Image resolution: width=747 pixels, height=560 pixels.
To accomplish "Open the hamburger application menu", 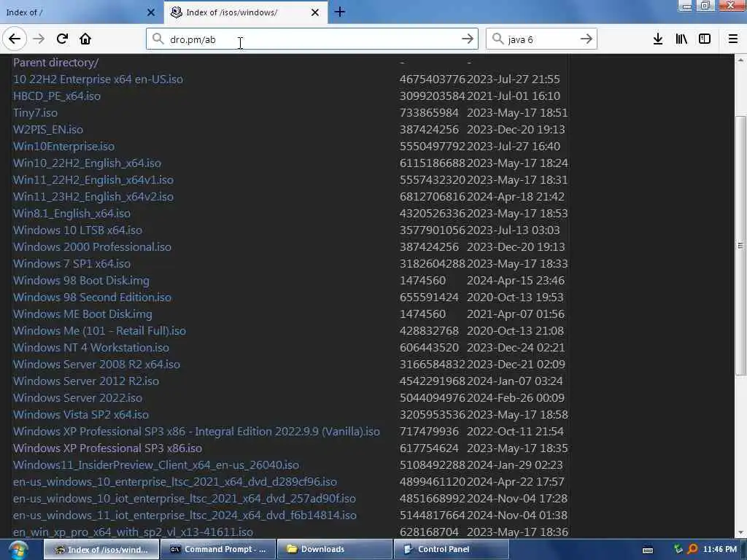I will click(732, 39).
